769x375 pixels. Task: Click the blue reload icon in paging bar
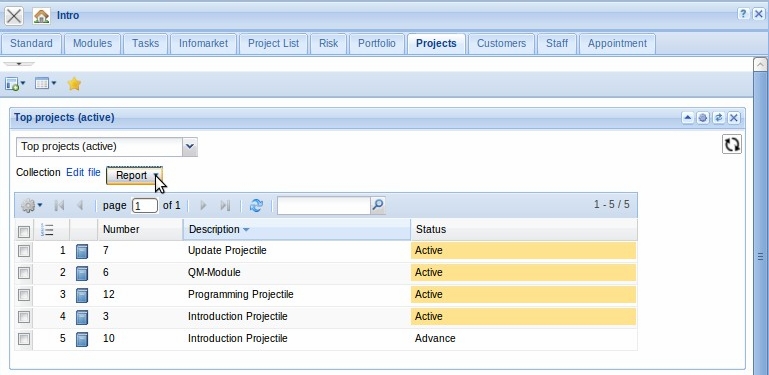click(256, 205)
